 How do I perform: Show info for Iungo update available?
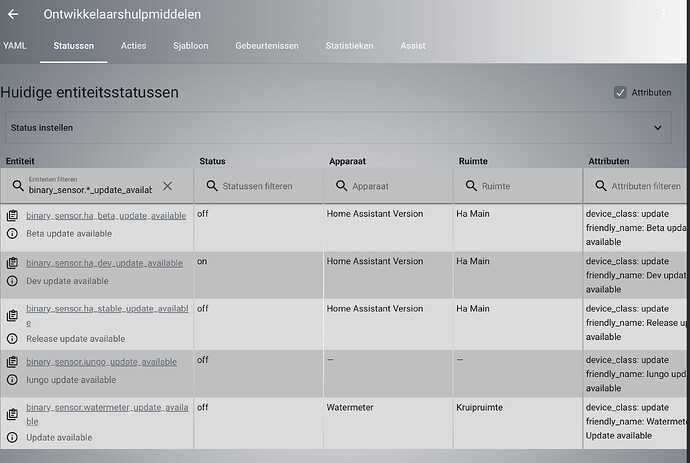(12, 379)
